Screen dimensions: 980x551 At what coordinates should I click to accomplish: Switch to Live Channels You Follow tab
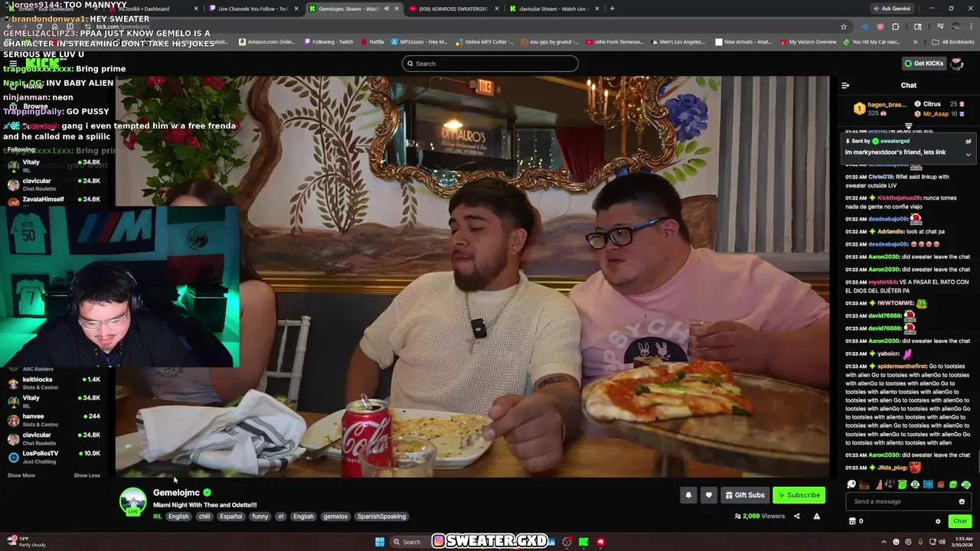[253, 8]
